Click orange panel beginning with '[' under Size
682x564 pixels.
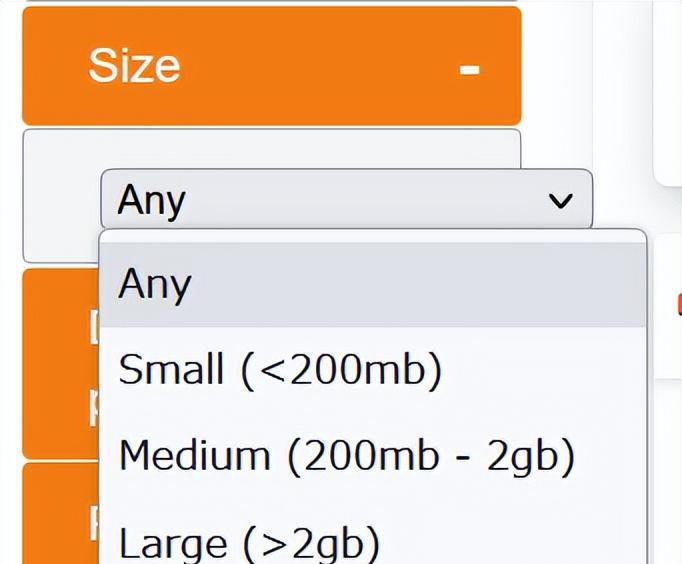[60, 360]
